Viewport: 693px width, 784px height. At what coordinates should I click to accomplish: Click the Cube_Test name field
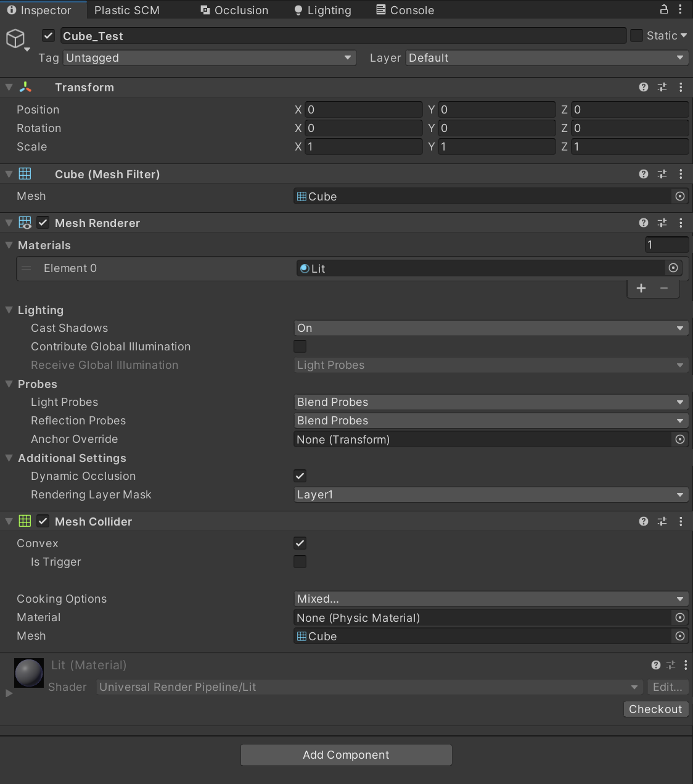(343, 36)
